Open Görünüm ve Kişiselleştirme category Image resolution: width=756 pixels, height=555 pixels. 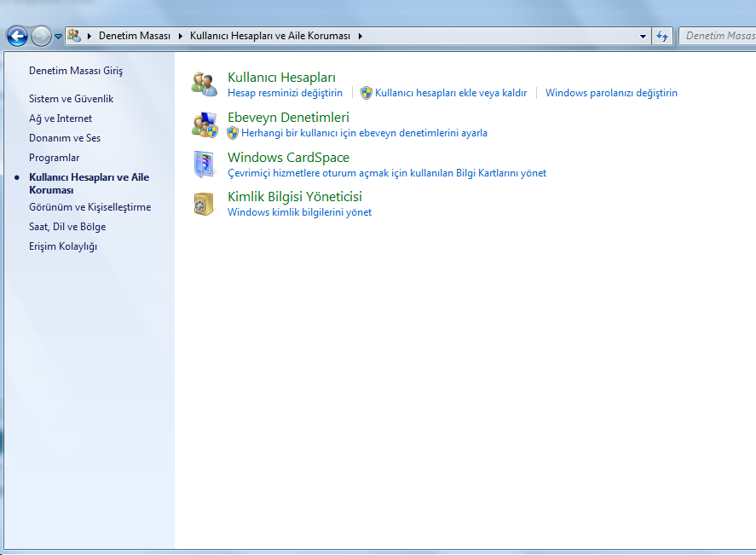[x=90, y=207]
